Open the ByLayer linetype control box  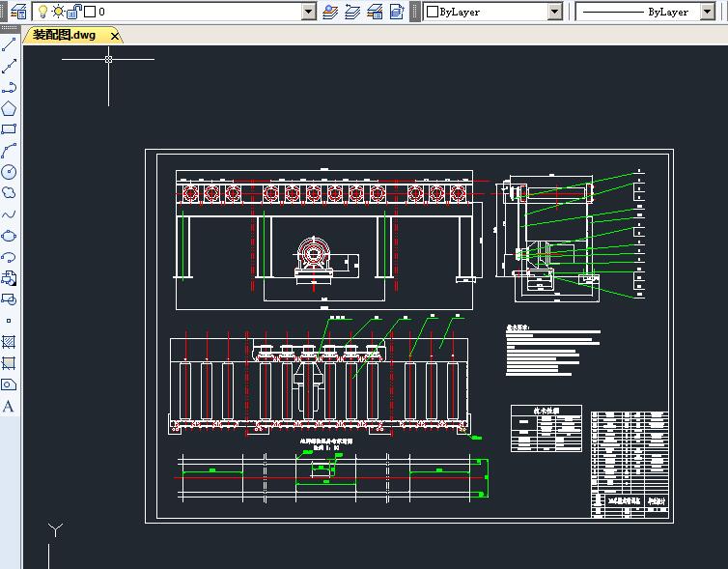pyautogui.click(x=645, y=12)
